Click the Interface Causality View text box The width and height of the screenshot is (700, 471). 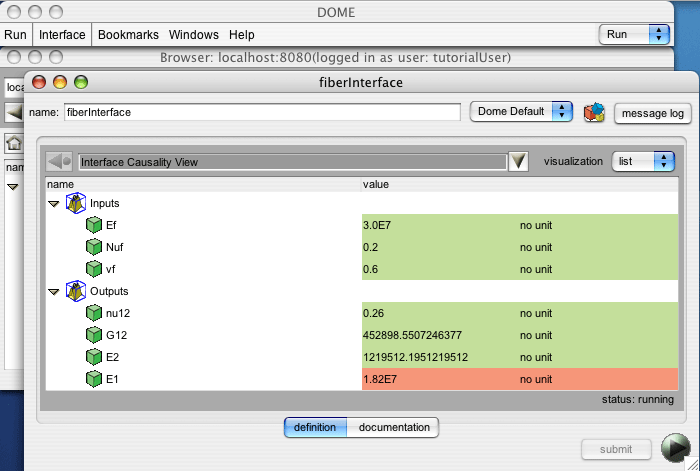pos(292,162)
